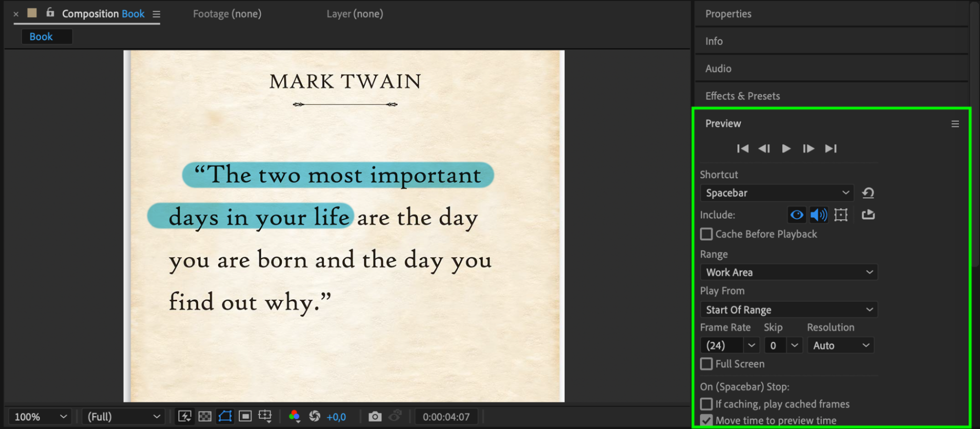Check If caching, play cached frames
This screenshot has width=980, height=429.
[x=706, y=404]
